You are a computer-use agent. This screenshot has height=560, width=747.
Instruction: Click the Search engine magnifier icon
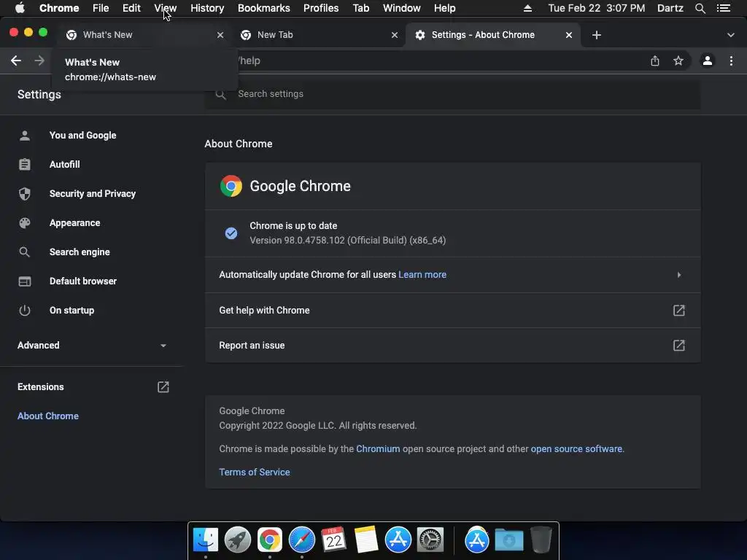tap(25, 252)
